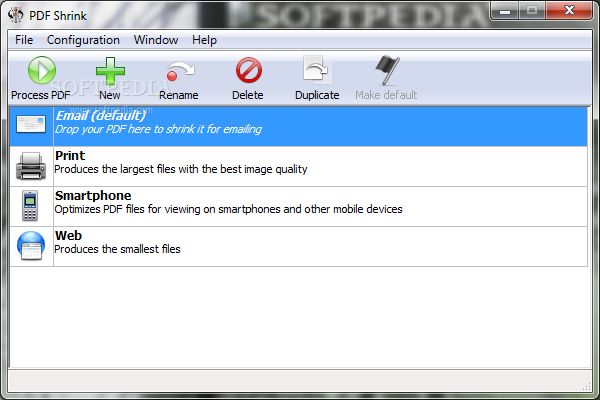The width and height of the screenshot is (600, 400).
Task: Click the PDF Shrink title bar app icon
Action: [16, 15]
